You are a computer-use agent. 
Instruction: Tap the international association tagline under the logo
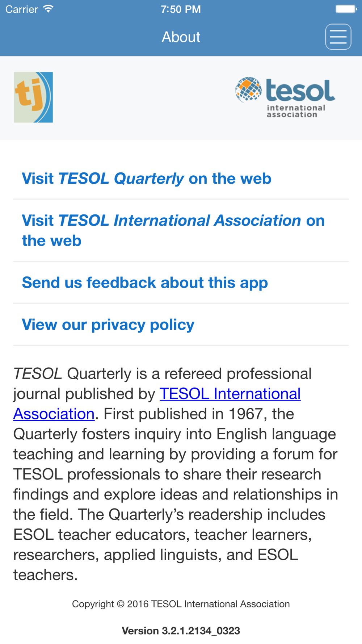[296, 111]
